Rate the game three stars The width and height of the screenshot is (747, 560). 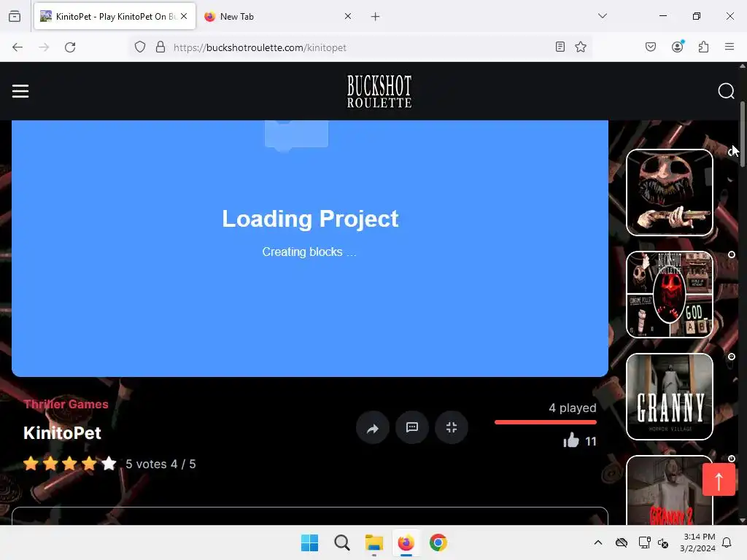(x=69, y=463)
